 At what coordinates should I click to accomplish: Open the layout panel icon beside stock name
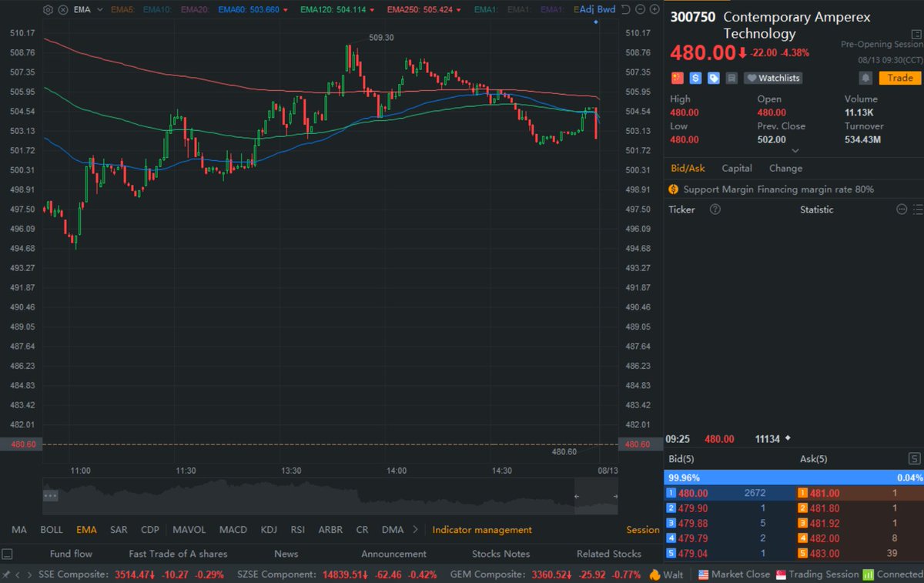[916, 34]
